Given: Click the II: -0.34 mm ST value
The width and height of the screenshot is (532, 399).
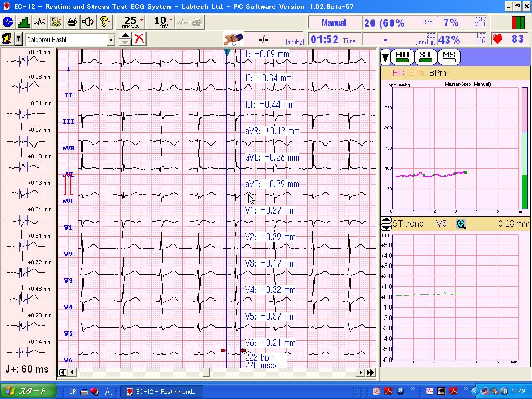Looking at the screenshot, I should (269, 78).
